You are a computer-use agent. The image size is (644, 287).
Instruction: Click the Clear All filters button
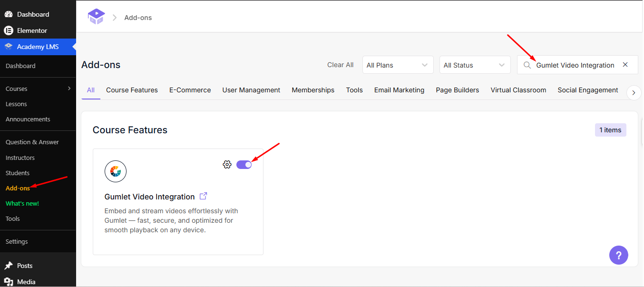click(x=341, y=65)
